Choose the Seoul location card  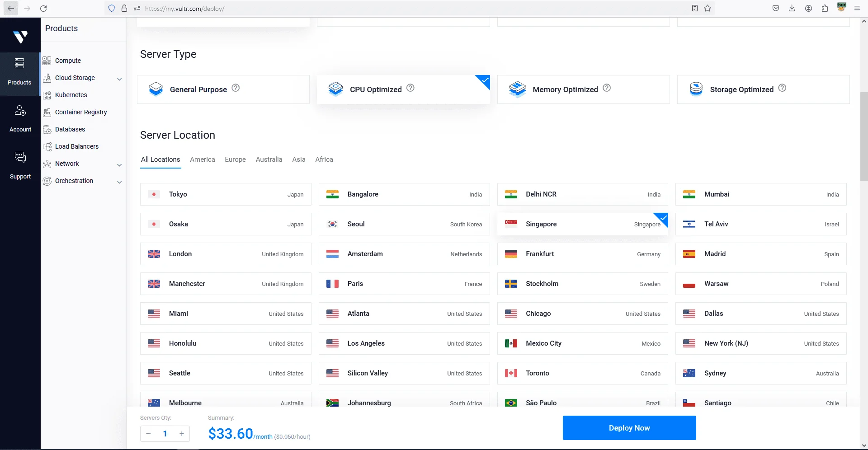tap(404, 224)
